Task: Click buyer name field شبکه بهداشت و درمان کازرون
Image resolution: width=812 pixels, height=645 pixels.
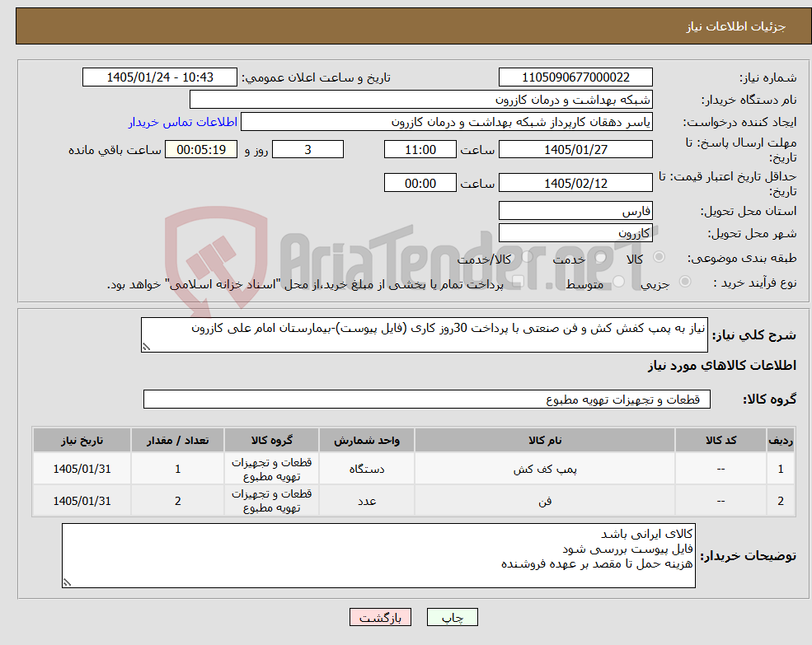Action: (x=421, y=100)
